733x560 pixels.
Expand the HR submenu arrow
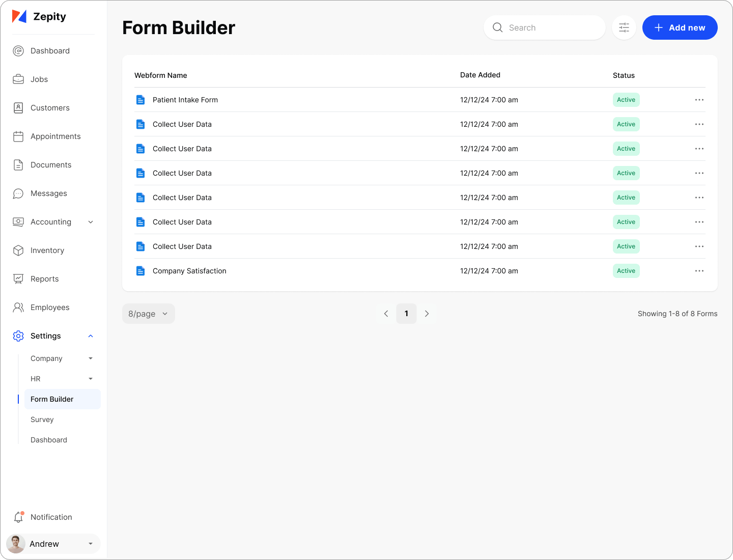tap(91, 379)
